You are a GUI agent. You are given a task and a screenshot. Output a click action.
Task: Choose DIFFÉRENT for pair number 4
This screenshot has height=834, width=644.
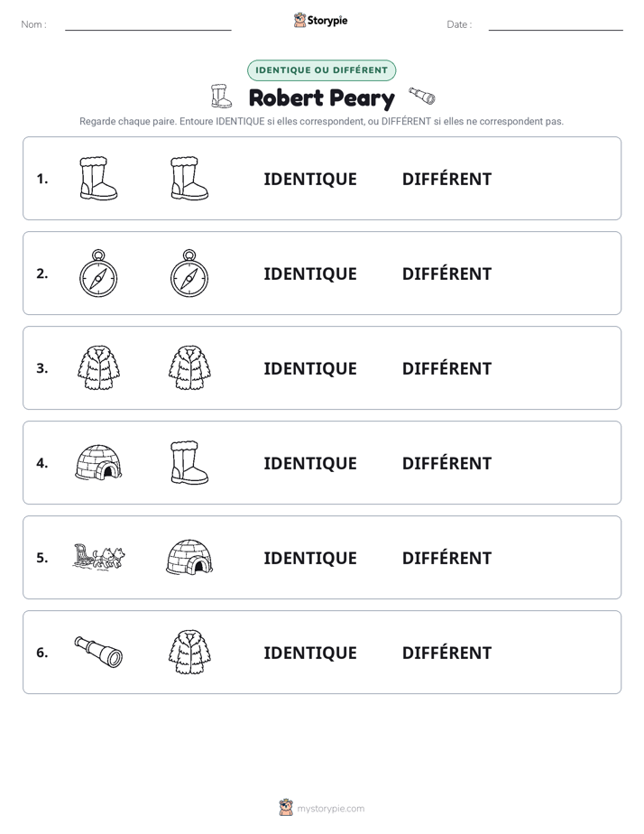tap(446, 463)
